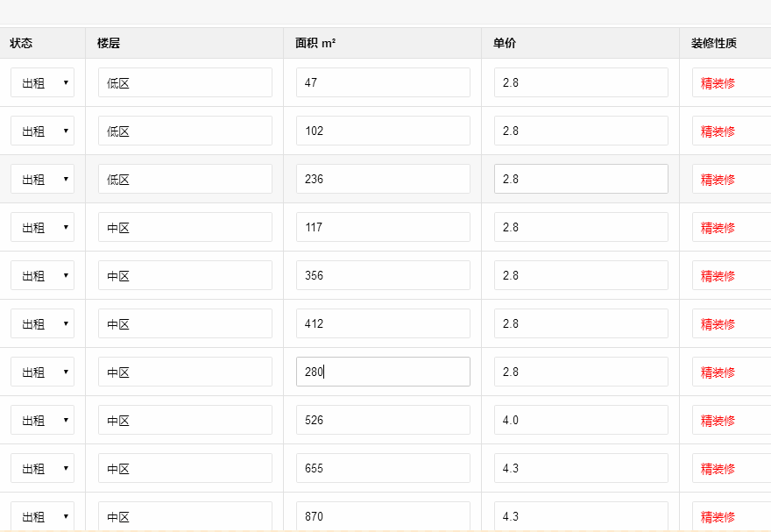Click the 面积 m² column header
This screenshot has height=532, width=771.
(x=315, y=43)
